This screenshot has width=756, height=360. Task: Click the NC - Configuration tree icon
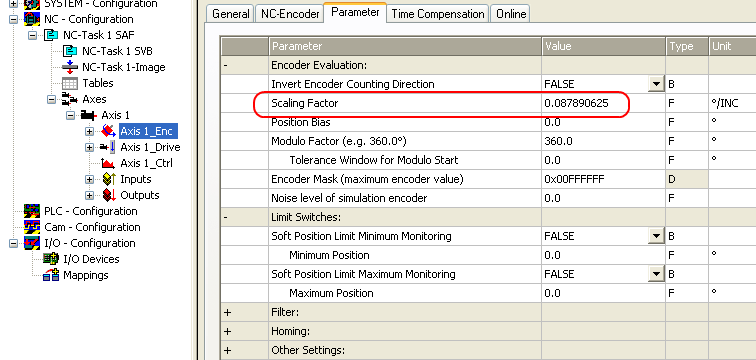[x=32, y=19]
